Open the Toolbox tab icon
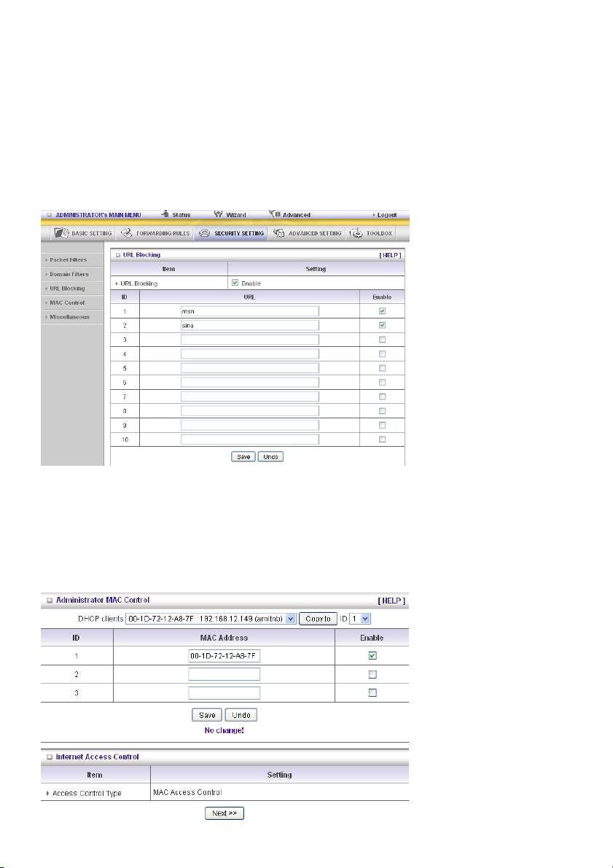 tap(357, 234)
